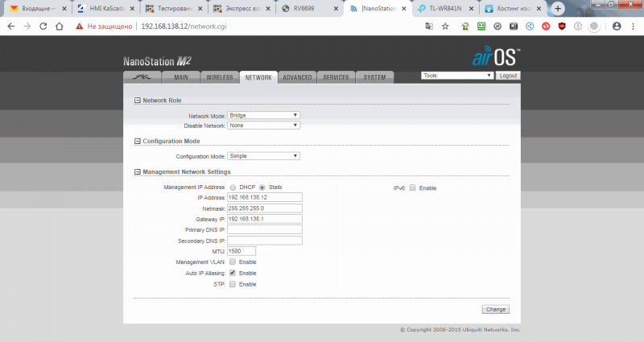Screen dimensions: 644x342
Task: Open the grey globe extension icon
Action: coord(594,27)
